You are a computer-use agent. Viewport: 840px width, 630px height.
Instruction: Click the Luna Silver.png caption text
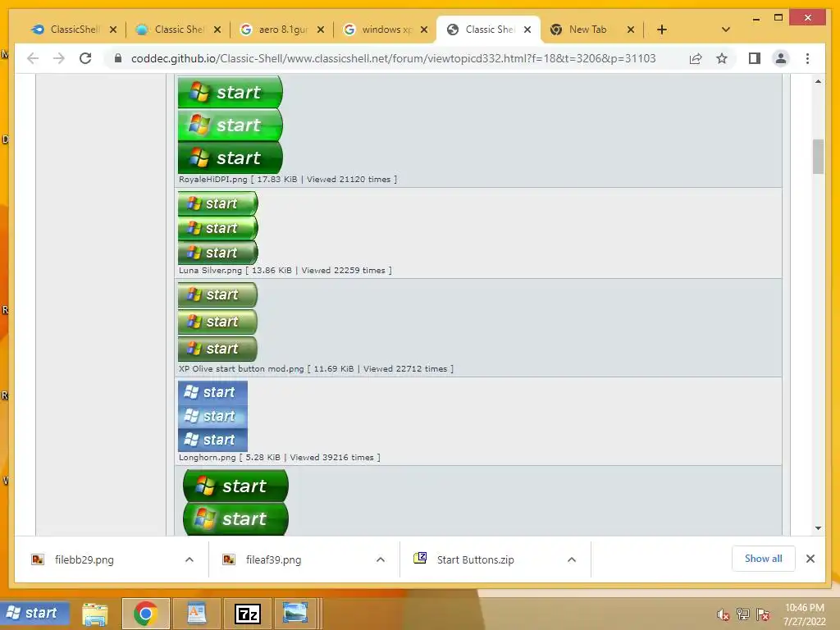[285, 271]
